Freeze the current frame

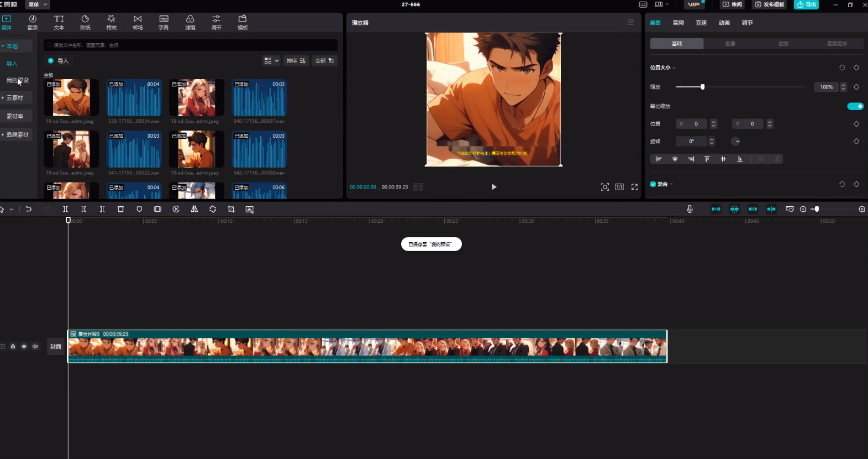[157, 209]
